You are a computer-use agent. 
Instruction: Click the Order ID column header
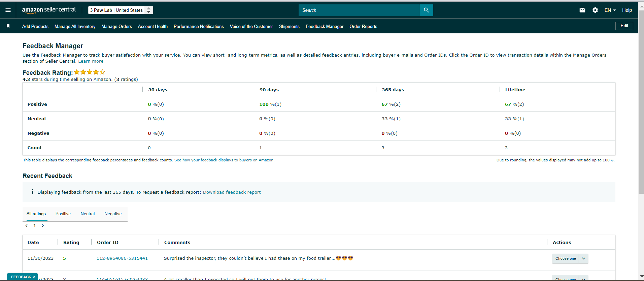108,242
